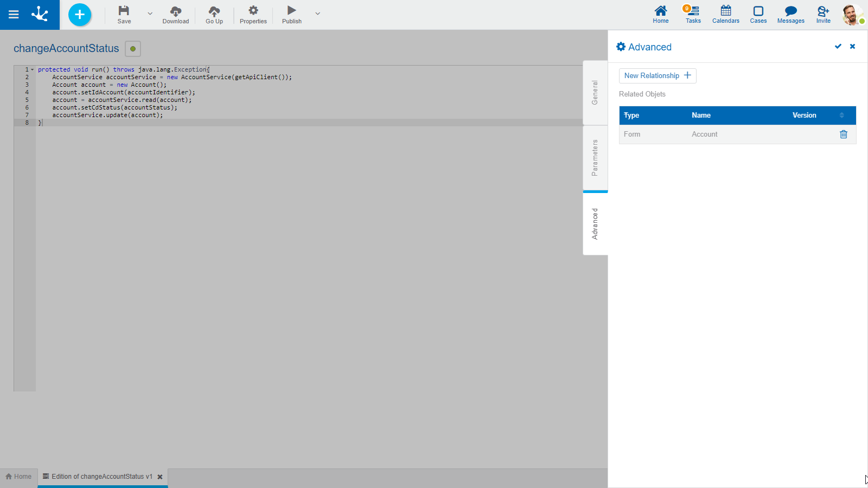Open the Messages speech bubble icon
This screenshot has width=868, height=488.
[790, 11]
